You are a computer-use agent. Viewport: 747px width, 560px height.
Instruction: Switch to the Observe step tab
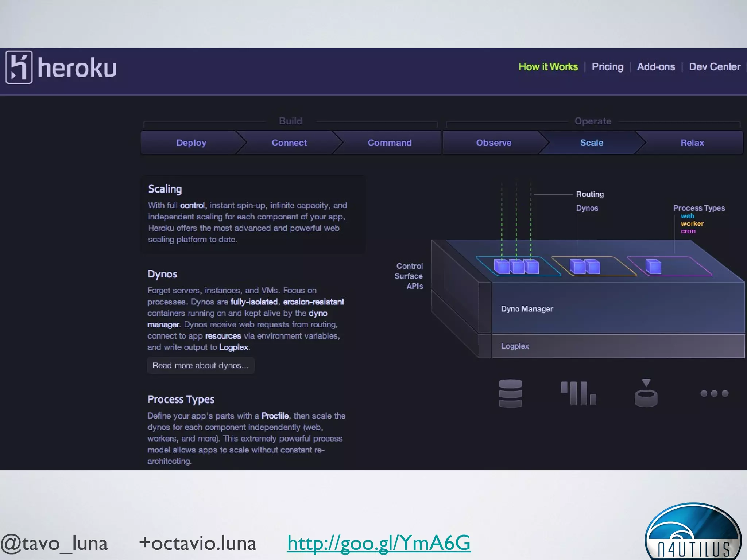[494, 143]
